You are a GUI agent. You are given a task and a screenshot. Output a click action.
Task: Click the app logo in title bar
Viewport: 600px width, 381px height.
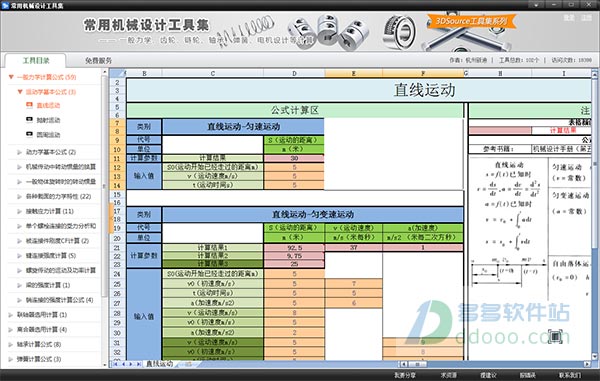point(5,5)
